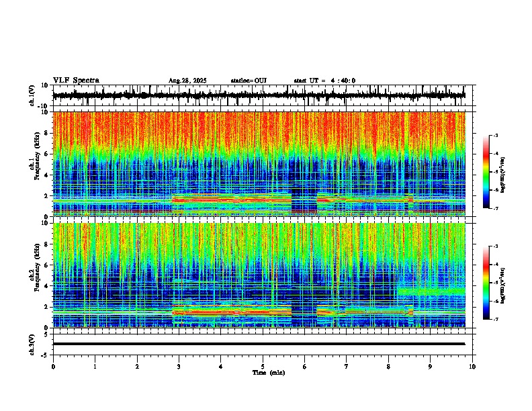
Task: Click the "3" tick label on the time axis
Action: coord(179,367)
